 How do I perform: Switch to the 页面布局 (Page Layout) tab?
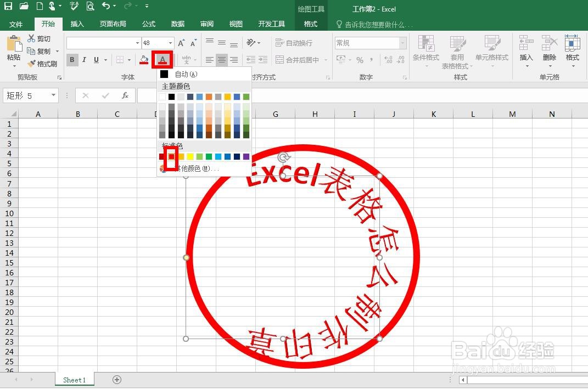113,24
